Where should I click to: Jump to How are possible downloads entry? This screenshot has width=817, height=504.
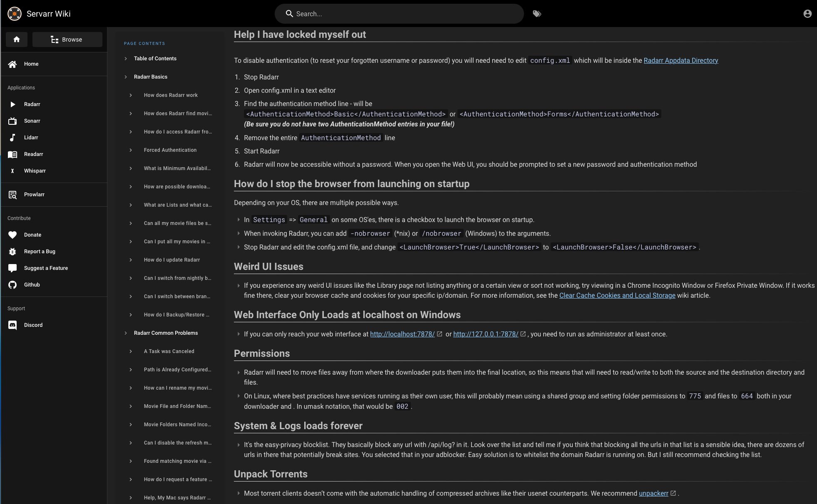pyautogui.click(x=177, y=187)
